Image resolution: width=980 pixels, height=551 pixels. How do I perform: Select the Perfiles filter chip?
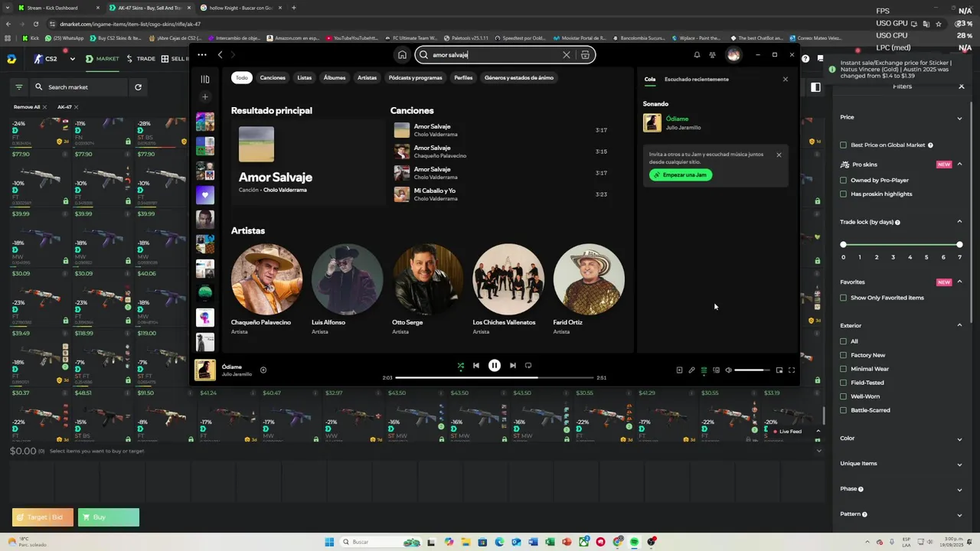coord(463,78)
